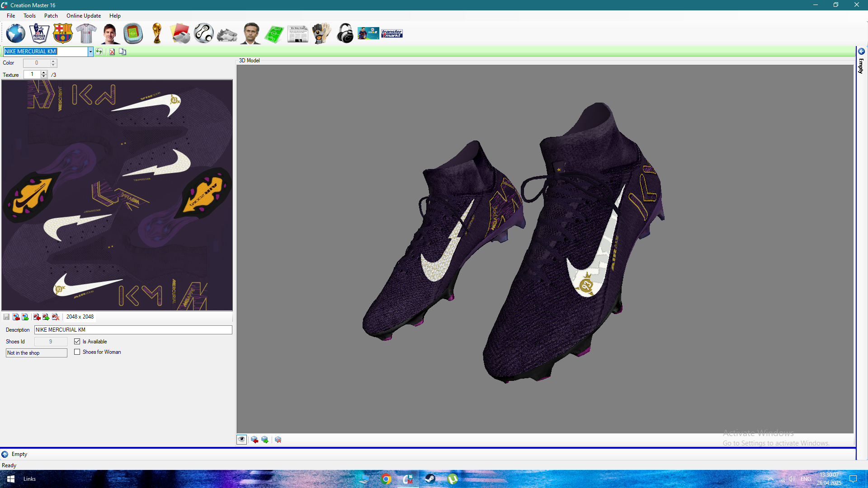Image resolution: width=868 pixels, height=488 pixels.
Task: Open the kits shirt editor
Action: (86, 33)
